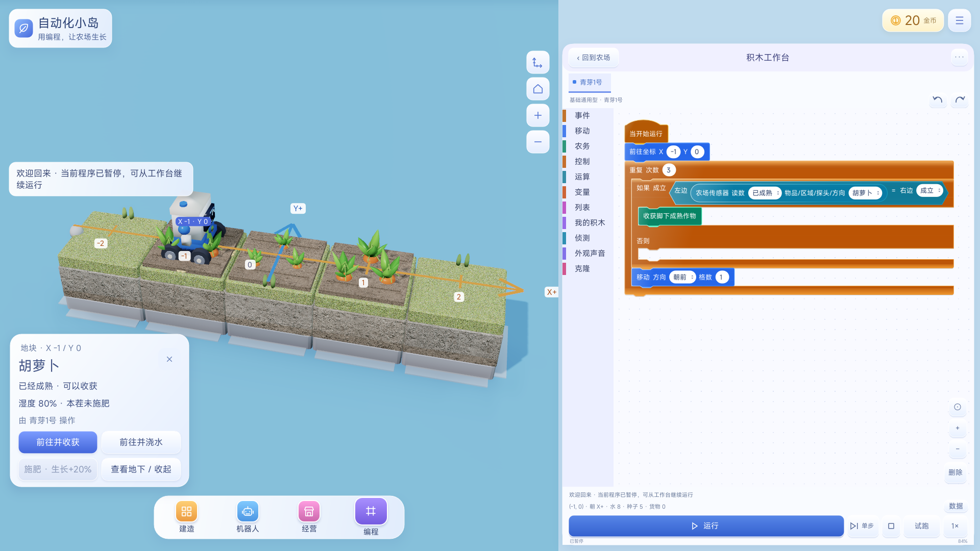The height and width of the screenshot is (551, 980).
Task: Click the 前往并收获 button
Action: pos(58,442)
